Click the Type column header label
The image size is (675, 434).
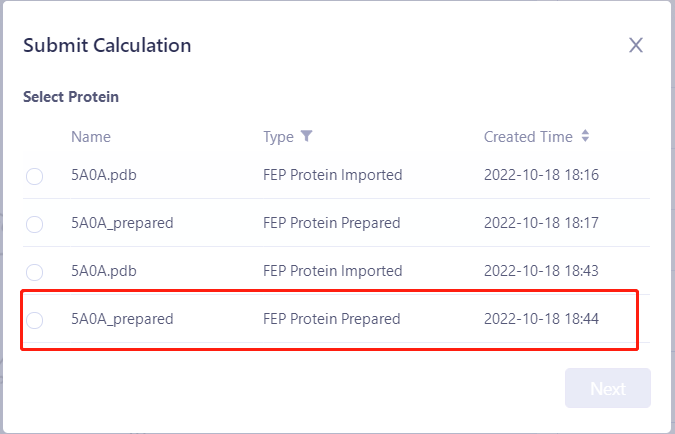[278, 137]
